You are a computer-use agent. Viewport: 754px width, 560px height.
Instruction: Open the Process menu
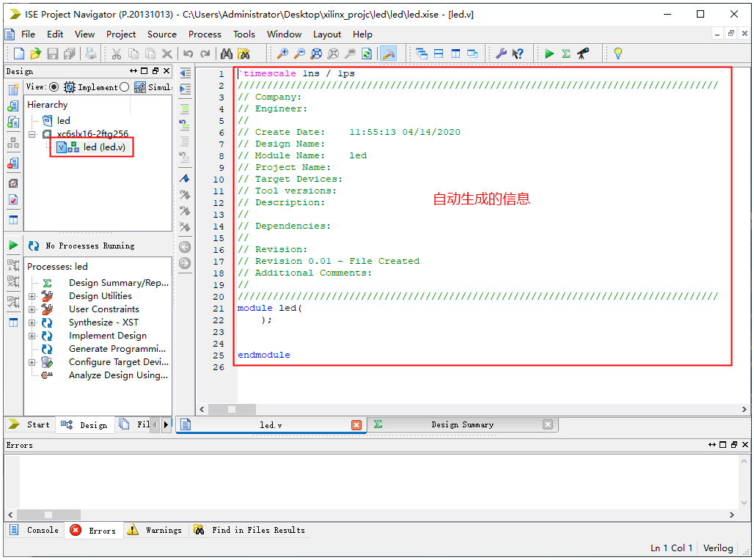pos(205,34)
